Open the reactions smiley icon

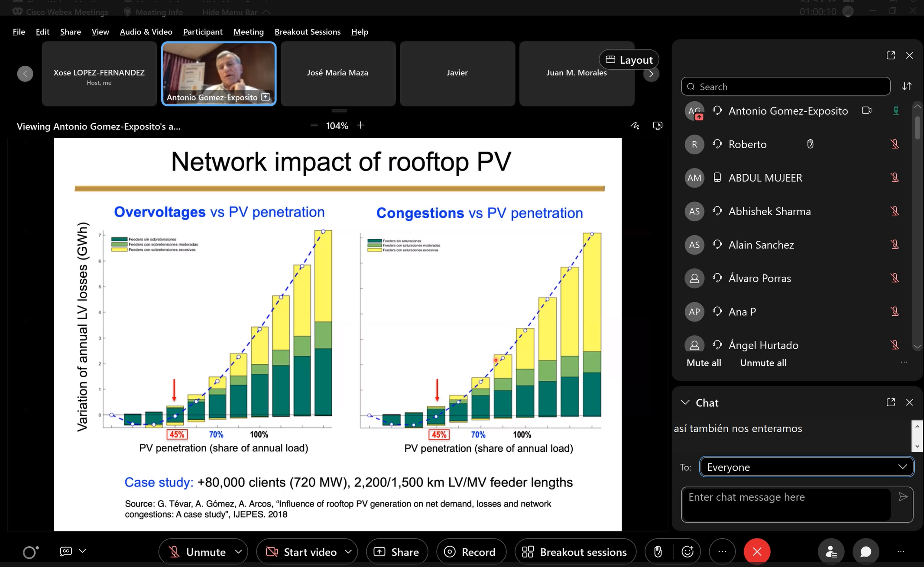pyautogui.click(x=687, y=551)
